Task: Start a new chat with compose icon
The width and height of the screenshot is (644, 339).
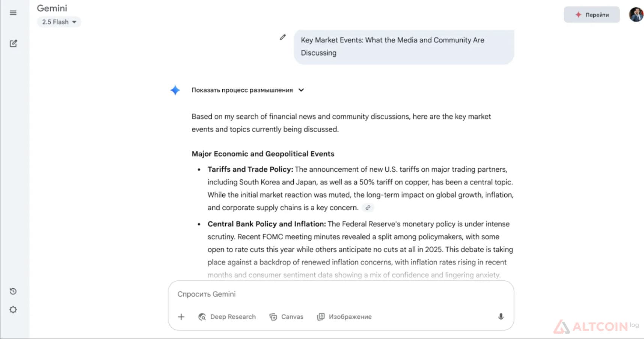Action: click(13, 43)
